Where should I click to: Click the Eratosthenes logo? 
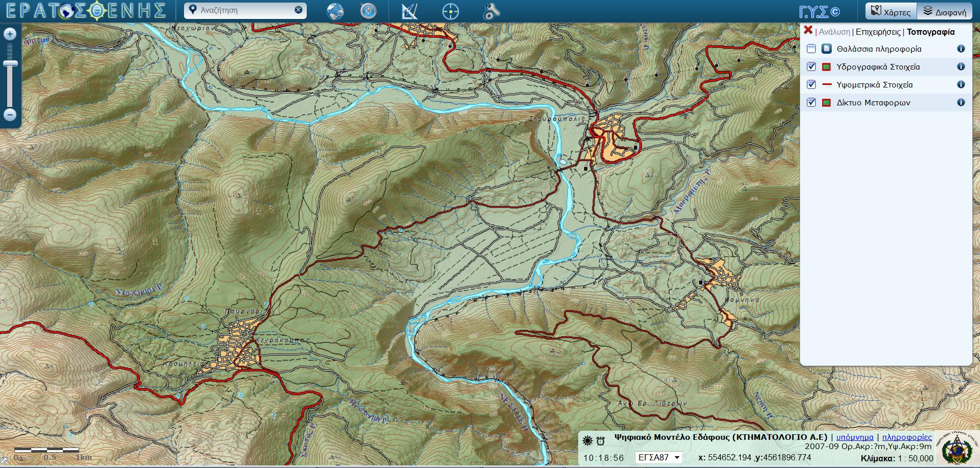[85, 11]
